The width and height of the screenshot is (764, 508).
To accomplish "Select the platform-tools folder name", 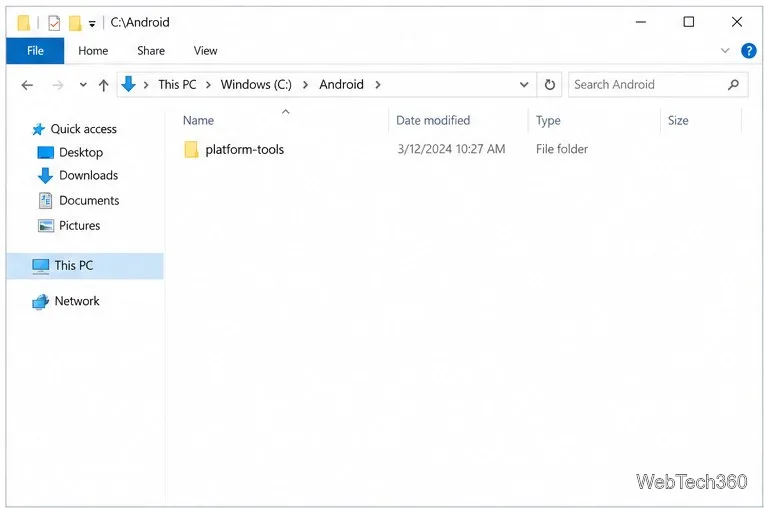I will click(244, 150).
